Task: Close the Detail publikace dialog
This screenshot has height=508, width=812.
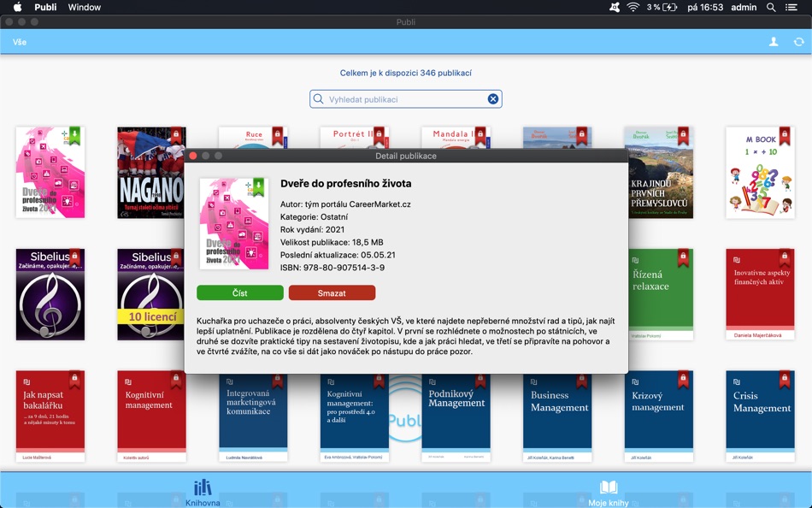Action: [x=193, y=156]
